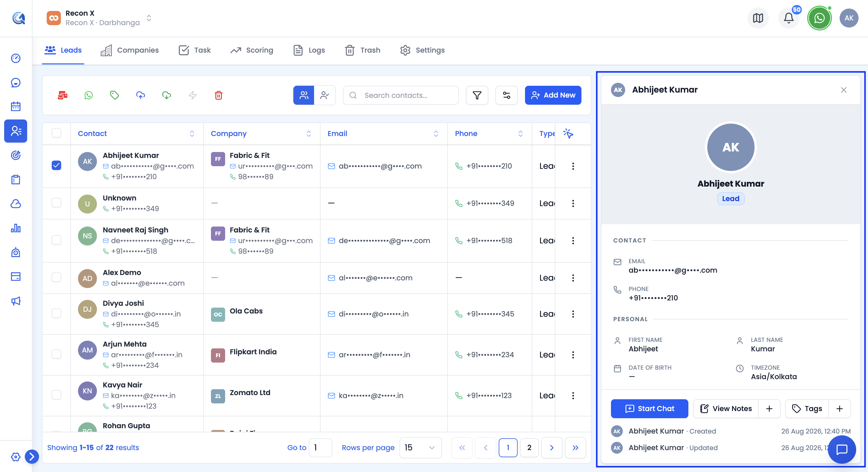Screen dimensions: 868x472
Task: Open the Rows per page dropdown
Action: click(x=420, y=448)
